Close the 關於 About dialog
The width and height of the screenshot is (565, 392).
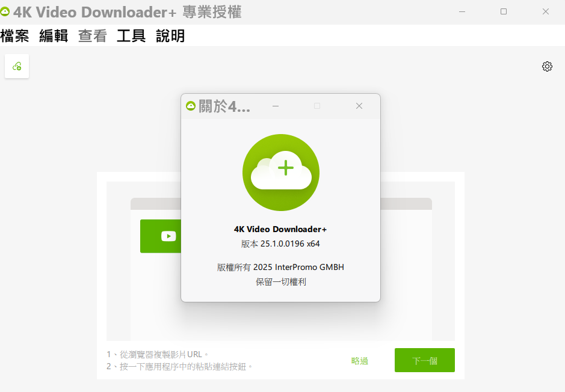click(x=359, y=106)
